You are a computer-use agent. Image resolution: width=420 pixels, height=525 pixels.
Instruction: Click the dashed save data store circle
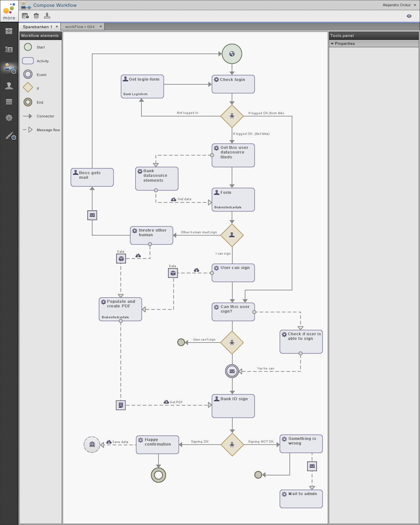(92, 445)
